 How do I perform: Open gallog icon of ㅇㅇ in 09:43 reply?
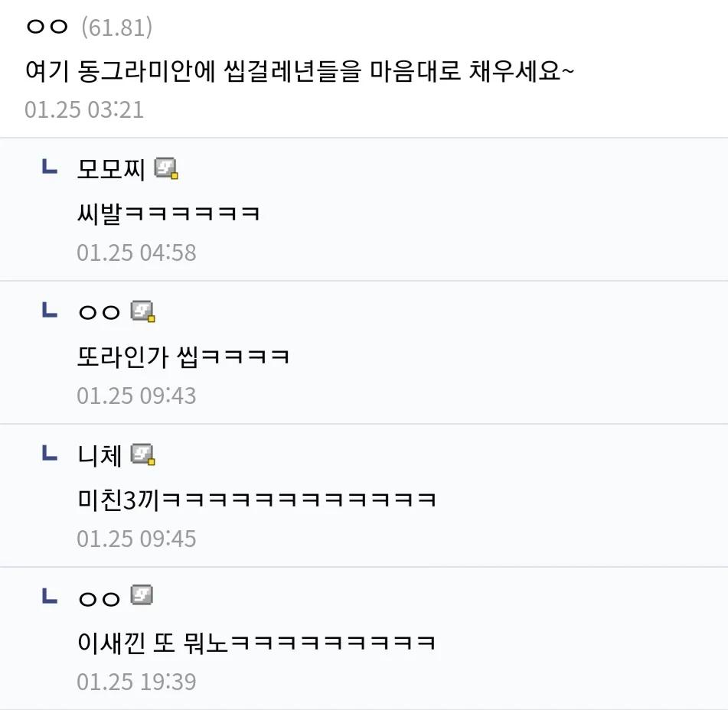click(x=143, y=311)
